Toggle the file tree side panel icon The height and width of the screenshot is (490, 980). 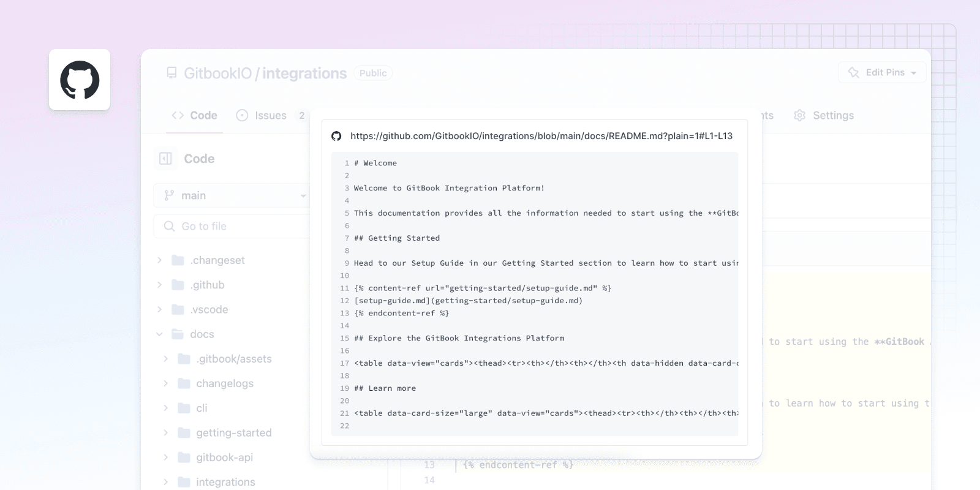pos(165,159)
